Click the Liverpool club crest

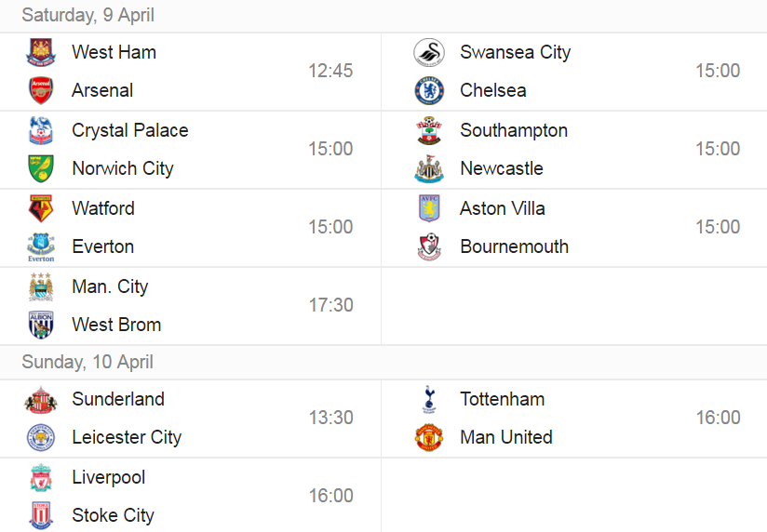(x=41, y=478)
